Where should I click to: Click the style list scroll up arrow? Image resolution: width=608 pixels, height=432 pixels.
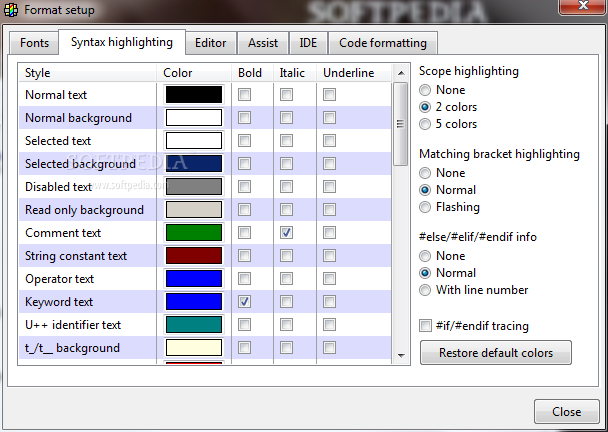coord(401,73)
